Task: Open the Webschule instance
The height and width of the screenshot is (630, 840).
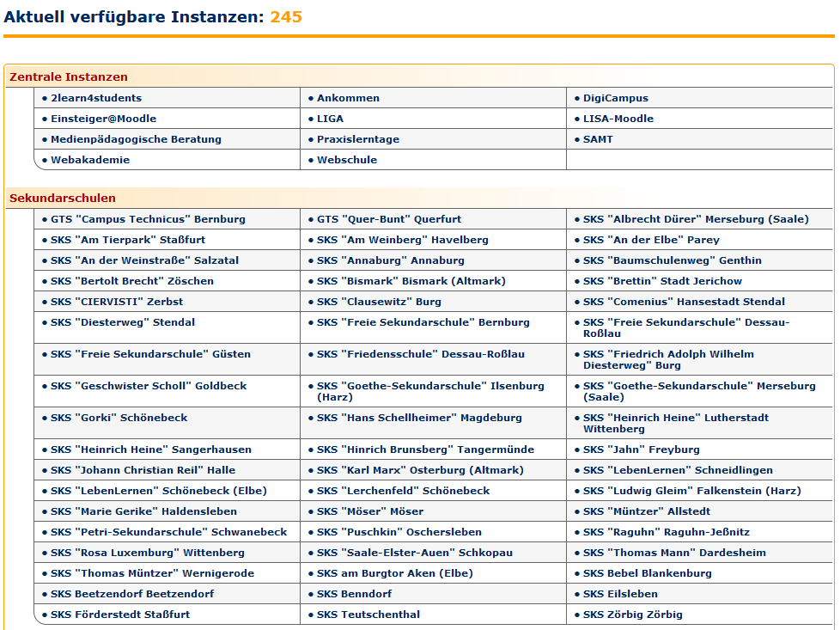Action: coord(347,160)
